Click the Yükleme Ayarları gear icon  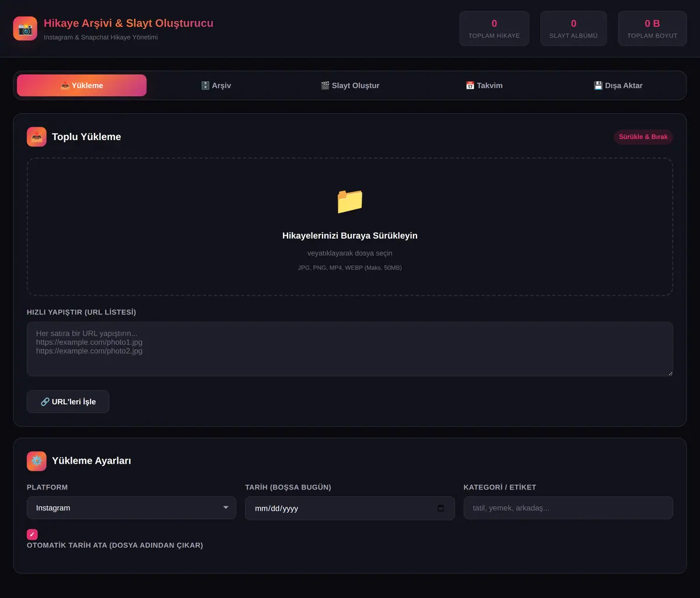37,461
